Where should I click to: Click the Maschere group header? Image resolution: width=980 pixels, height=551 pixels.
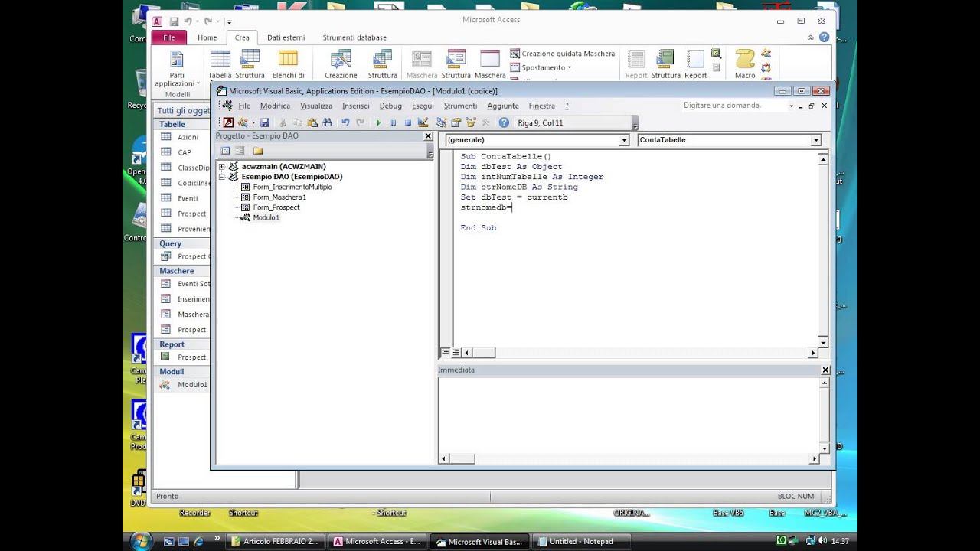(x=182, y=271)
